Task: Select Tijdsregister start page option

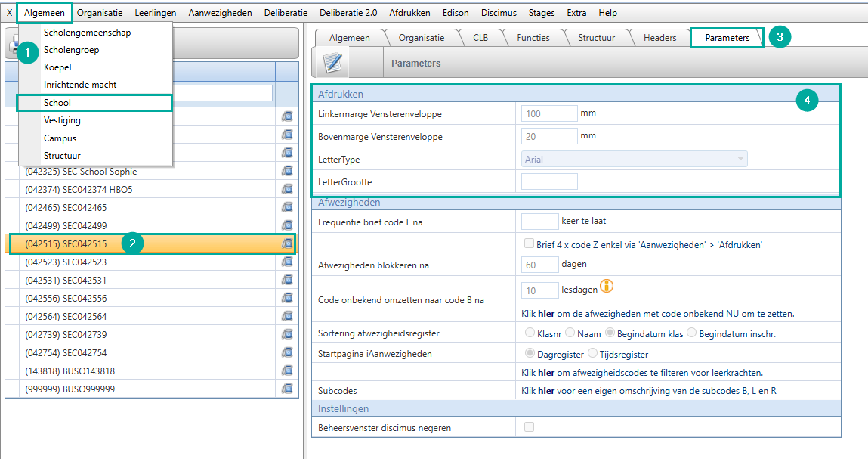Action: point(592,353)
